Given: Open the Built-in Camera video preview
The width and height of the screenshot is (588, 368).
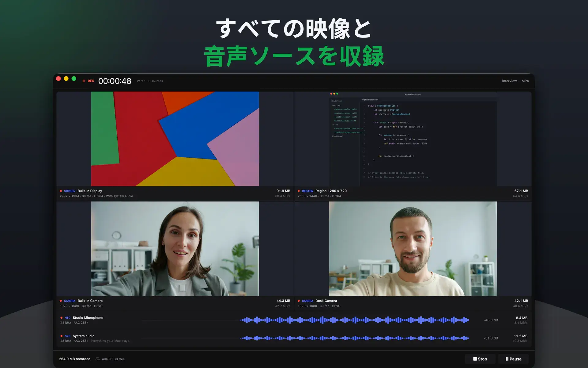Looking at the screenshot, I should pyautogui.click(x=175, y=248).
